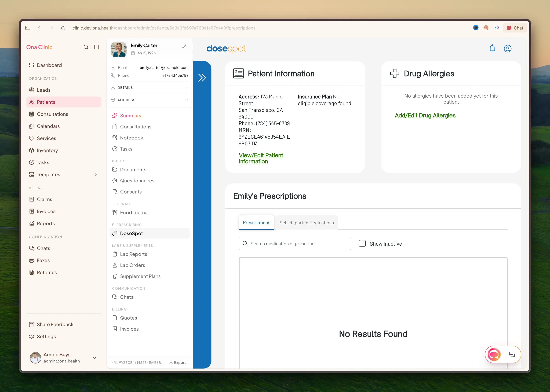Reload the page with the refresh icon
The height and width of the screenshot is (392, 550).
(x=63, y=28)
